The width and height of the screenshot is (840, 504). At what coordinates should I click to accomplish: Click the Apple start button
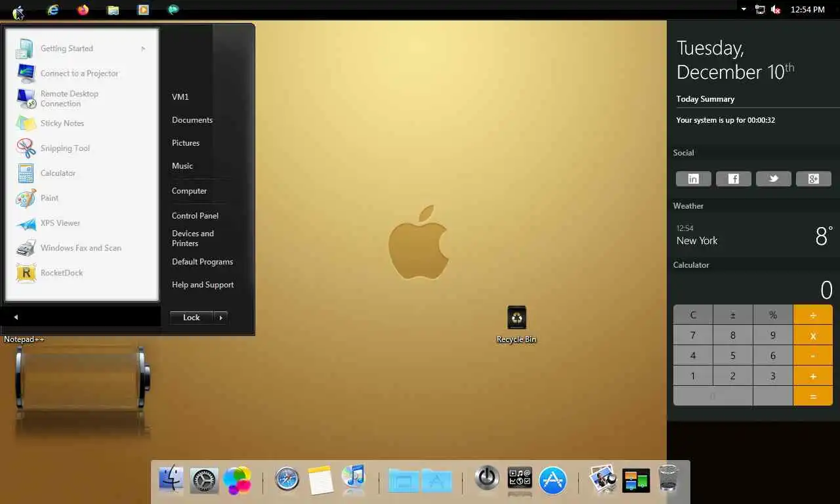coord(18,10)
